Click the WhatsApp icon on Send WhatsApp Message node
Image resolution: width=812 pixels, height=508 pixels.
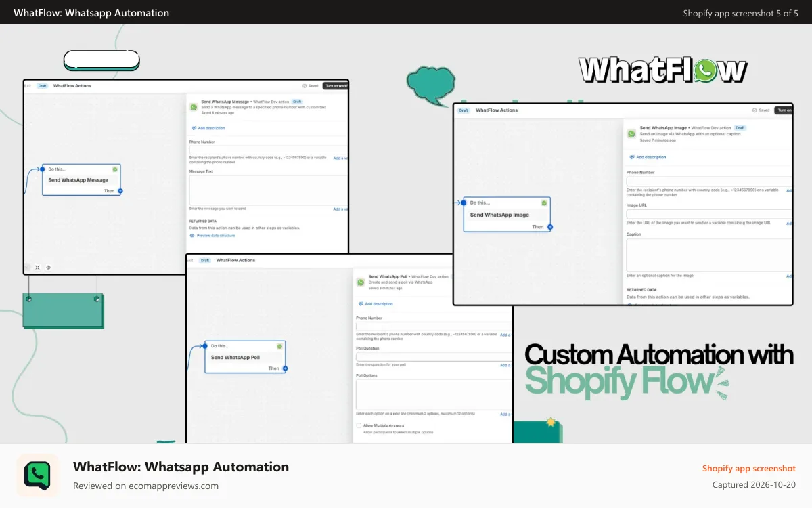tap(115, 169)
